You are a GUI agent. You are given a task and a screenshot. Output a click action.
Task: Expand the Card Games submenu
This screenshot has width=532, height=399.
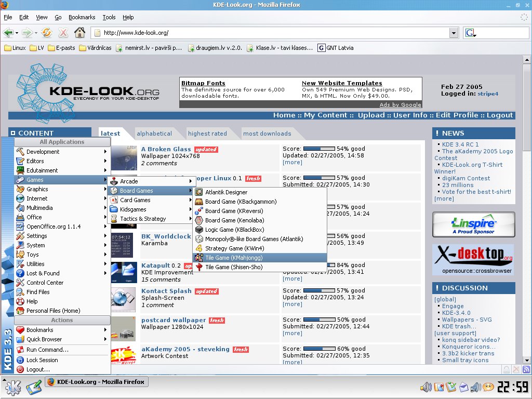point(151,200)
